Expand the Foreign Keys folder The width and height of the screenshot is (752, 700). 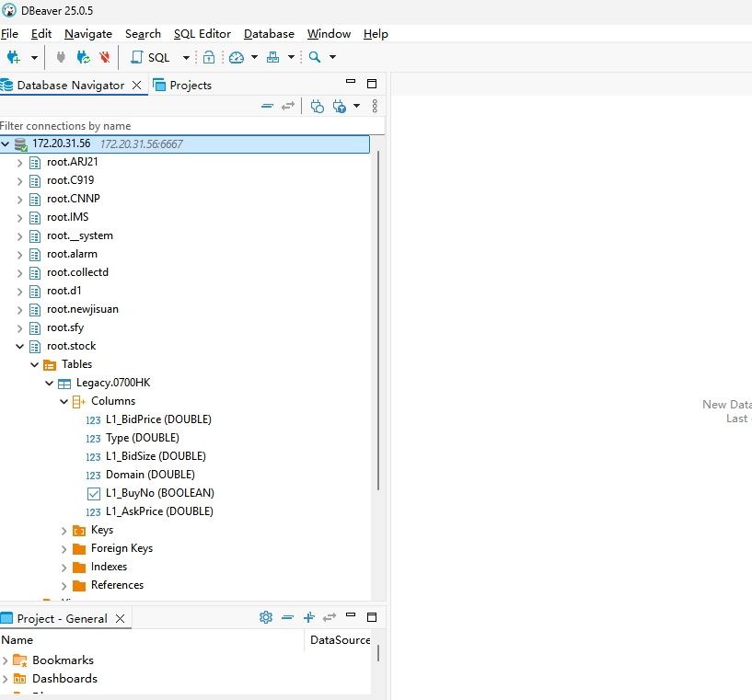coord(64,548)
